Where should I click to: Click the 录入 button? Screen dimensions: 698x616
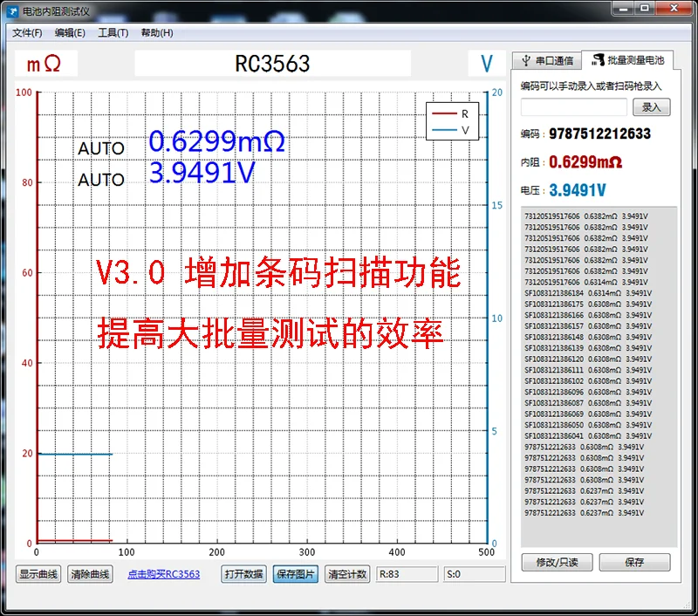(x=651, y=107)
